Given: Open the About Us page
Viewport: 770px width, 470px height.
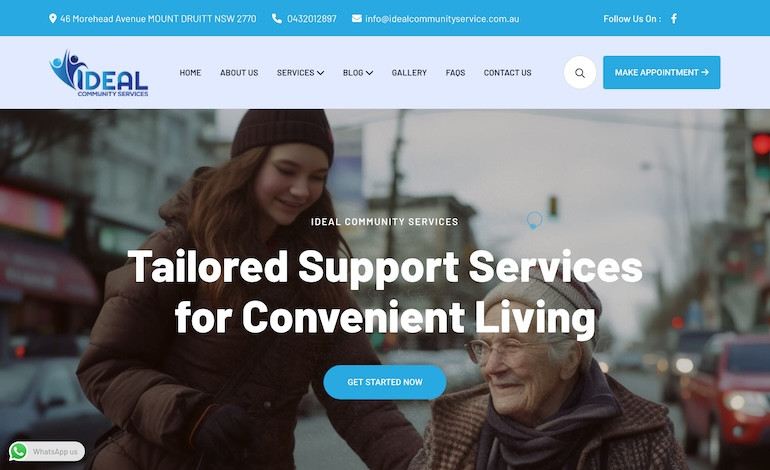Looking at the screenshot, I should [239, 73].
